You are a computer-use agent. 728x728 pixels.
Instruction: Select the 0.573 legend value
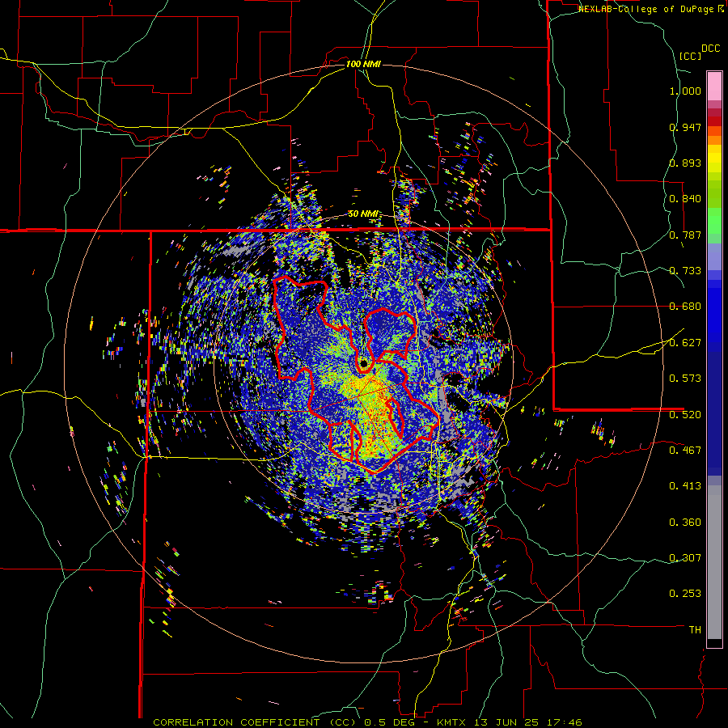tap(685, 379)
